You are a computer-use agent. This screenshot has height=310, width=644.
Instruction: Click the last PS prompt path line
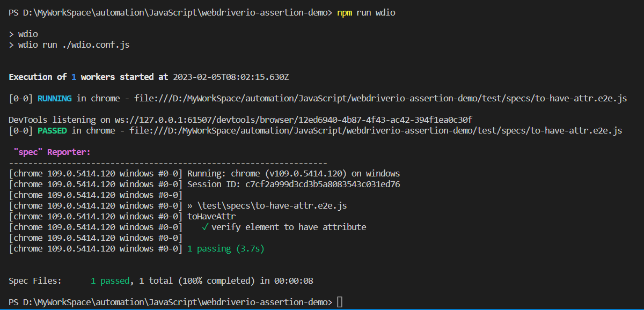(x=171, y=302)
